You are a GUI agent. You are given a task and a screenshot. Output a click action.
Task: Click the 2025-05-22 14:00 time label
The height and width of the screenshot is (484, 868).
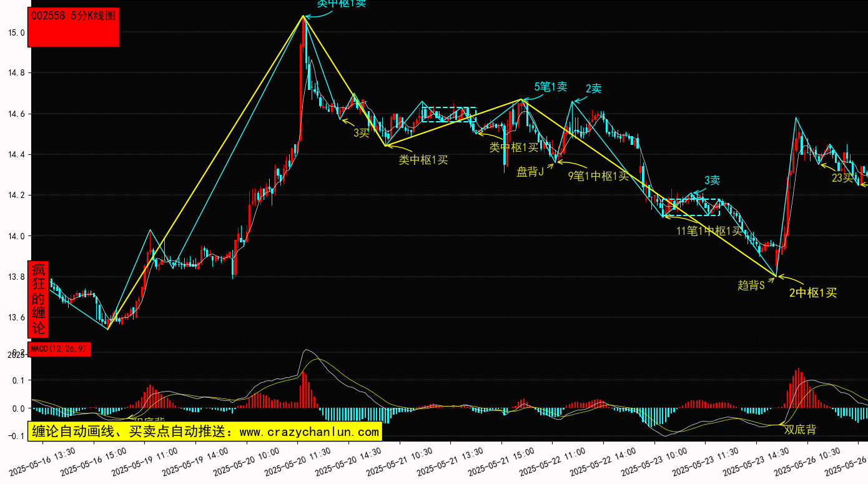coord(603,461)
